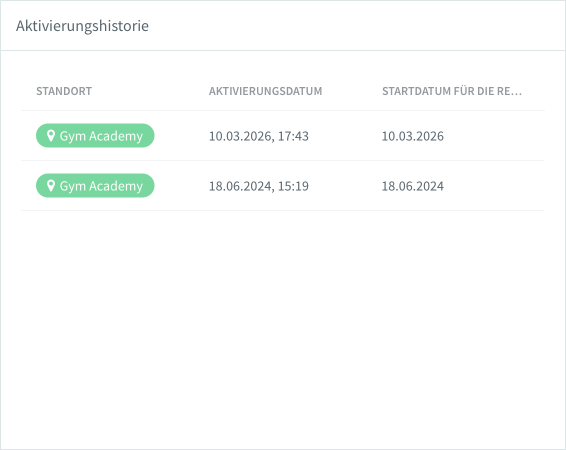The width and height of the screenshot is (566, 450).
Task: Click the Aktivierungshistorie panel title
Action: point(82,26)
